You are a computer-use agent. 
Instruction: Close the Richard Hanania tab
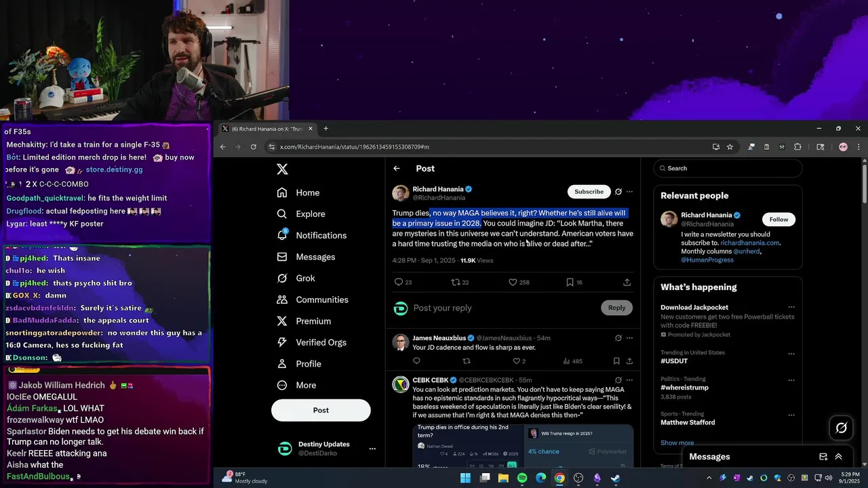pyautogui.click(x=311, y=129)
